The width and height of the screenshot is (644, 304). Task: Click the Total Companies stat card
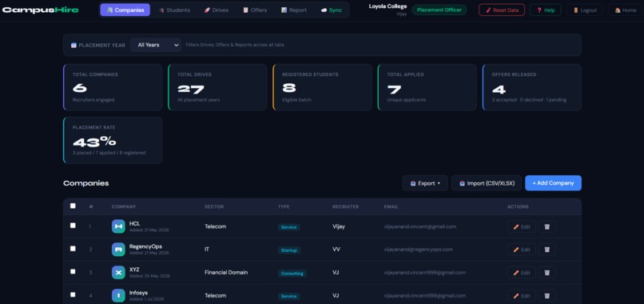tap(113, 87)
